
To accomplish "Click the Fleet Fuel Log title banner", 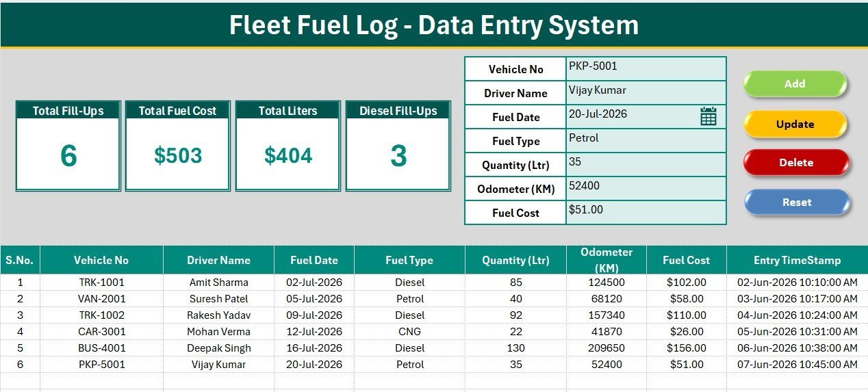I will [x=434, y=25].
